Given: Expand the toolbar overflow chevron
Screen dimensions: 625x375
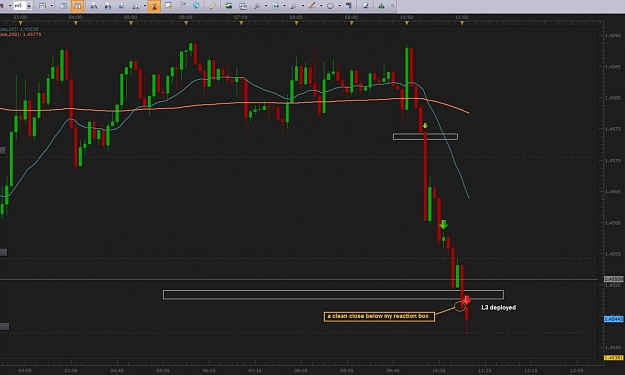Looking at the screenshot, I should click(x=393, y=6).
